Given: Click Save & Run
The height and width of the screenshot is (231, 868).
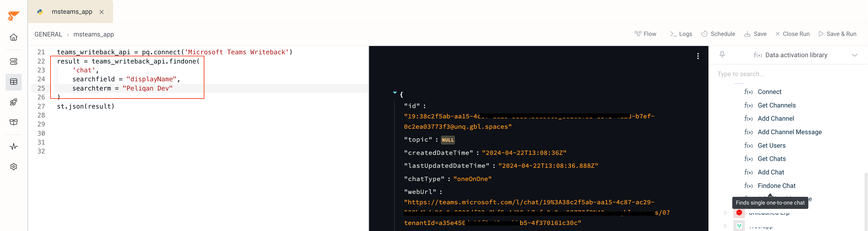Looking at the screenshot, I should click(x=837, y=34).
